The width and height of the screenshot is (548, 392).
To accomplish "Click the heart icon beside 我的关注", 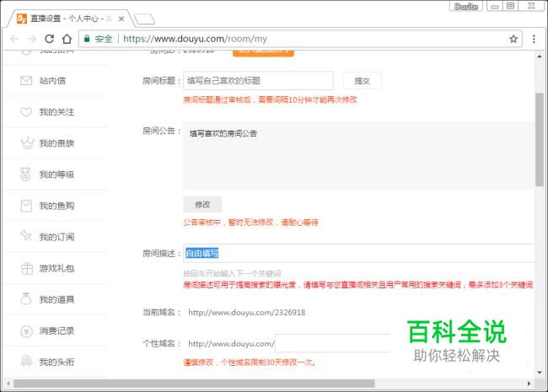I will point(26,112).
